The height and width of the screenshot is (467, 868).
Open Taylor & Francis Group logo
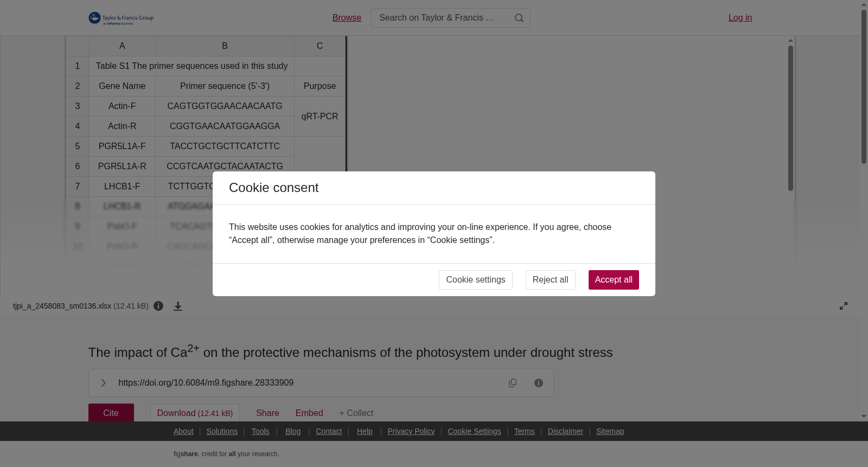(121, 18)
